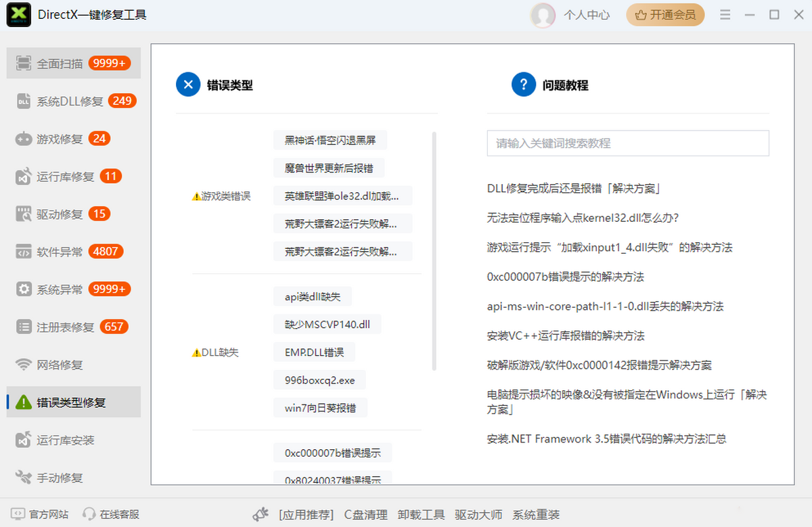Open api-ms-win-core-path tutorial

coord(605,306)
